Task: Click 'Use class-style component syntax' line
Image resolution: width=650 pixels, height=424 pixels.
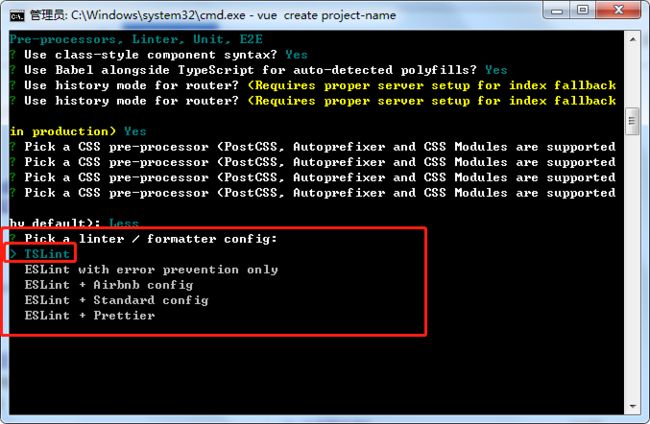Action: click(150, 55)
